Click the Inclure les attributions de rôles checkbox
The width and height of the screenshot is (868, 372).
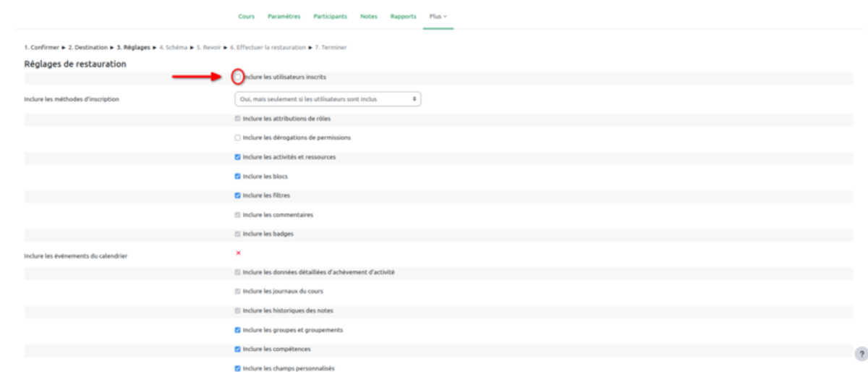238,119
